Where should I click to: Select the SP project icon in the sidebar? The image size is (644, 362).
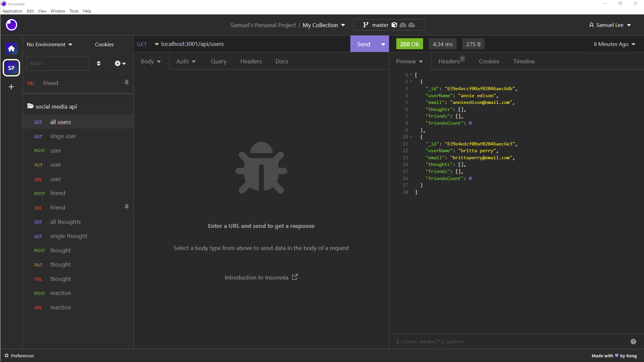11,68
